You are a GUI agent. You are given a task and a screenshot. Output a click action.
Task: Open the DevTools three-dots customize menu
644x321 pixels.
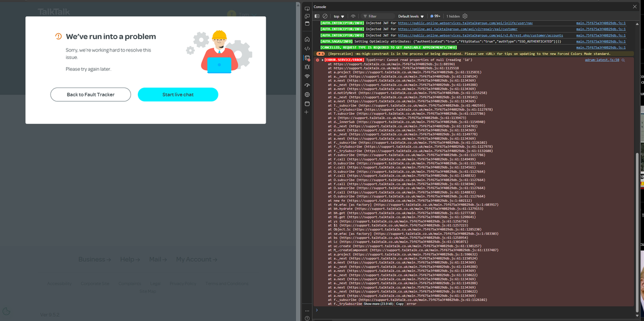click(x=307, y=311)
